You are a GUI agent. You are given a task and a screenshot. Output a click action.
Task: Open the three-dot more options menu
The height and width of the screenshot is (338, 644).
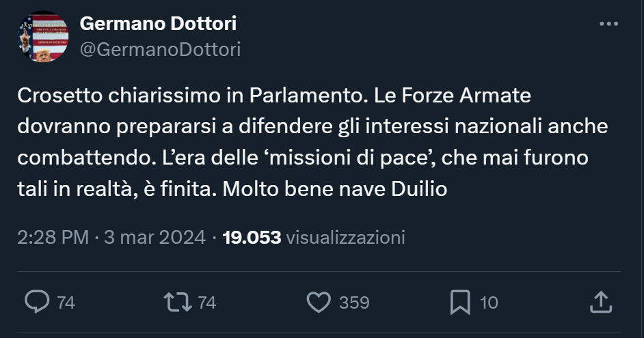click(608, 24)
